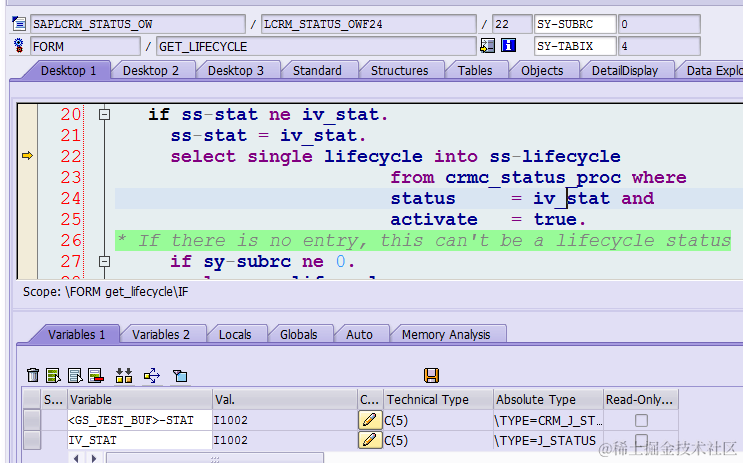This screenshot has width=743, height=463.
Task: Select the Memory Analysis tab
Action: (446, 335)
